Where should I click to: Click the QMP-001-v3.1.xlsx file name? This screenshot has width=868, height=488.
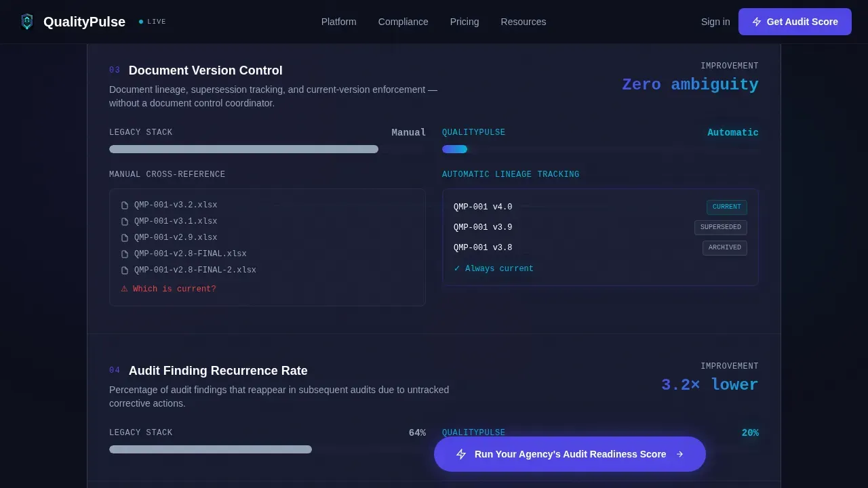tap(176, 222)
